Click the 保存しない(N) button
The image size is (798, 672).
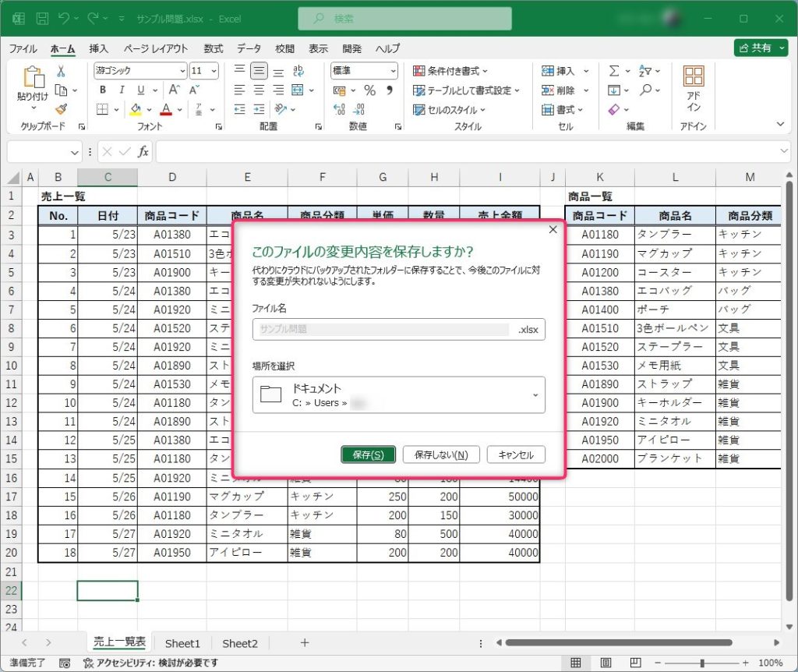(441, 454)
